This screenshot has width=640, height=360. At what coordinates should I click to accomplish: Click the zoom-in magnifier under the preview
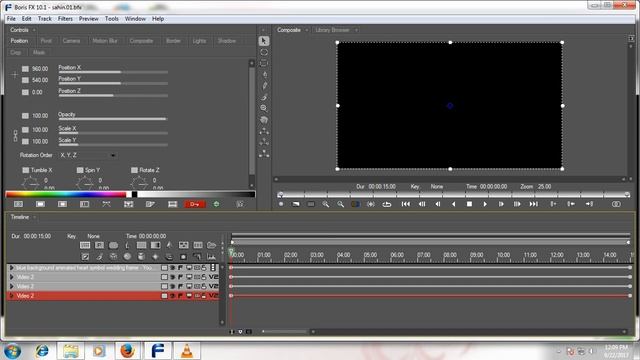coord(326,204)
